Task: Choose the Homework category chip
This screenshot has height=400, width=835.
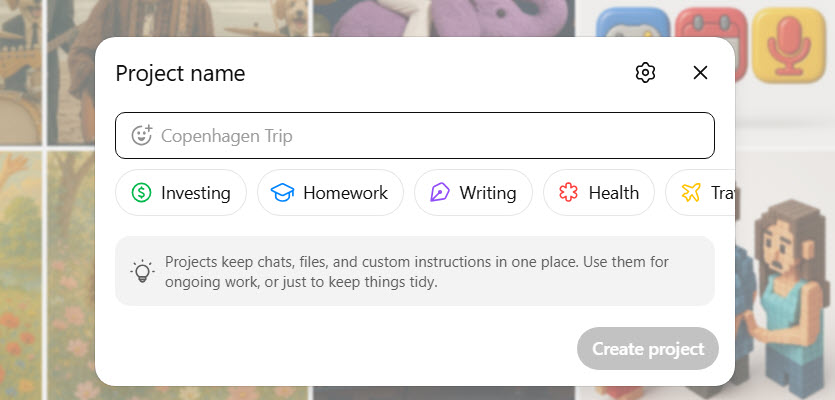Action: pos(330,193)
